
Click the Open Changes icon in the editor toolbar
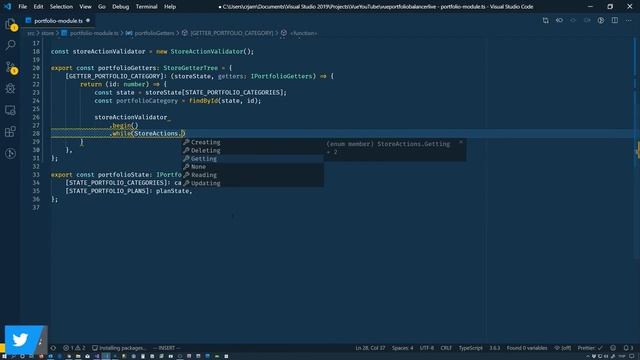pos(545,20)
